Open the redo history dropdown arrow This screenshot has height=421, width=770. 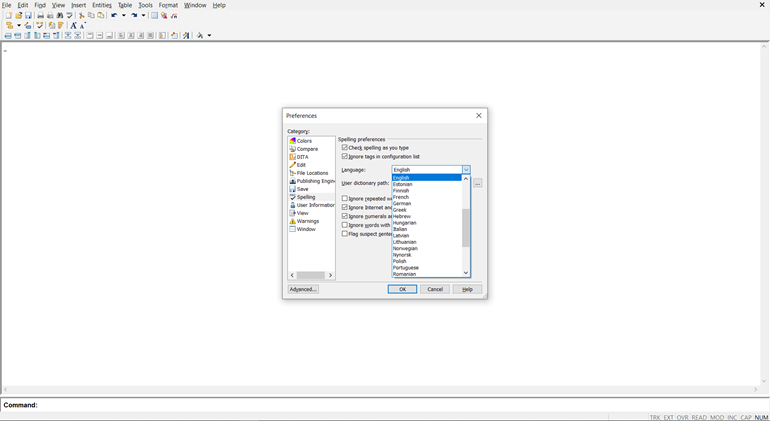pyautogui.click(x=143, y=16)
